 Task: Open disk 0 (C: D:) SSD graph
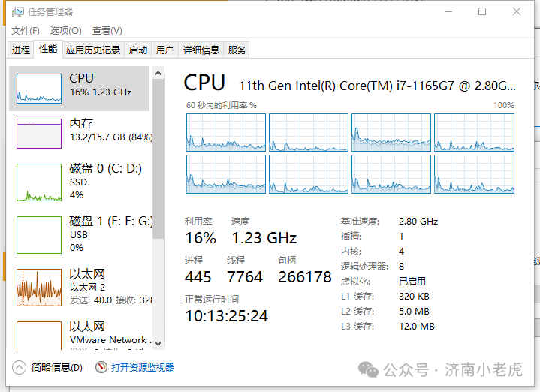(x=39, y=182)
